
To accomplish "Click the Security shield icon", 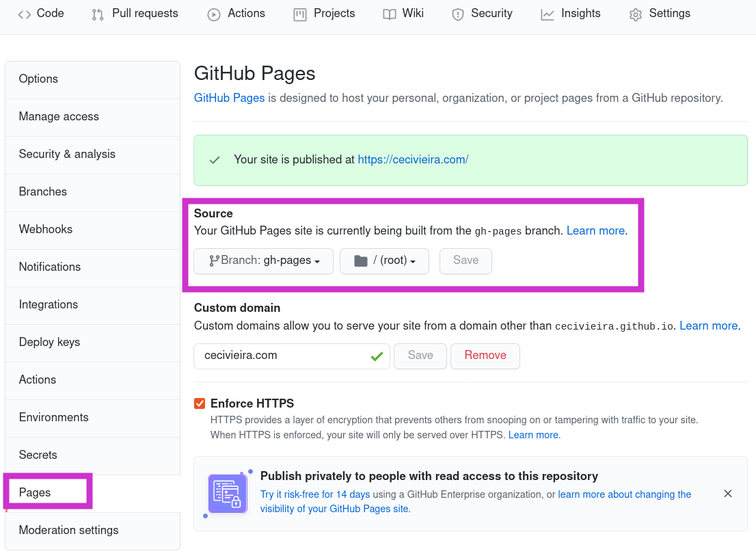I will [x=457, y=14].
